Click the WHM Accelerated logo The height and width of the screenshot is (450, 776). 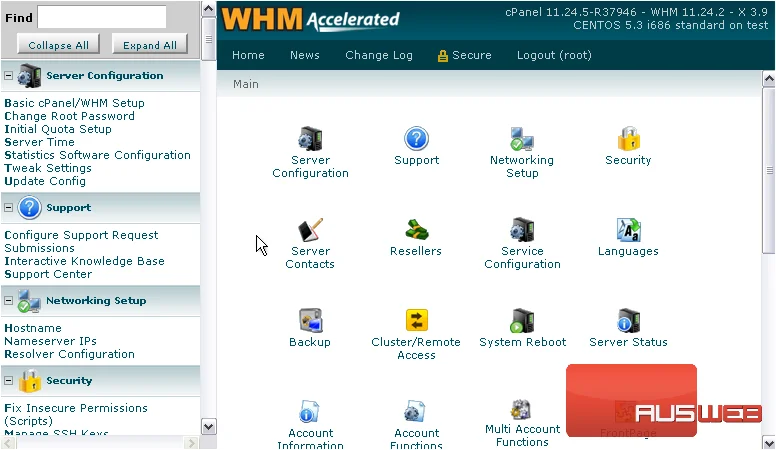point(310,20)
